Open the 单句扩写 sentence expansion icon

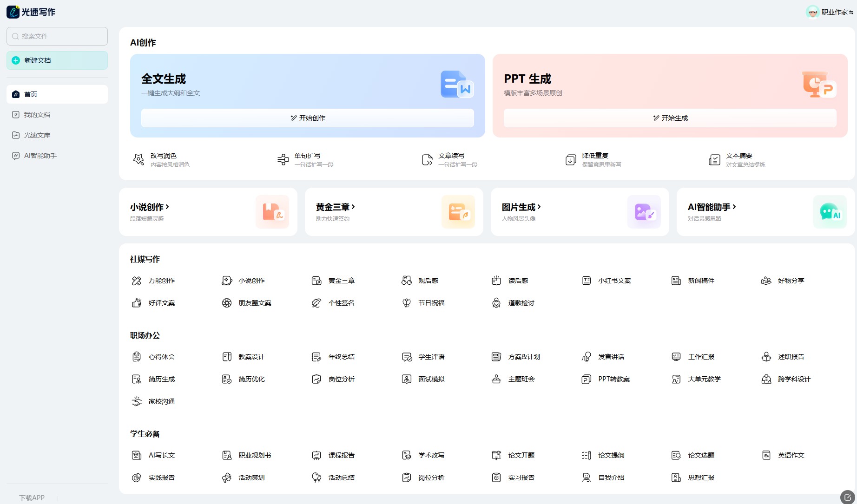283,160
